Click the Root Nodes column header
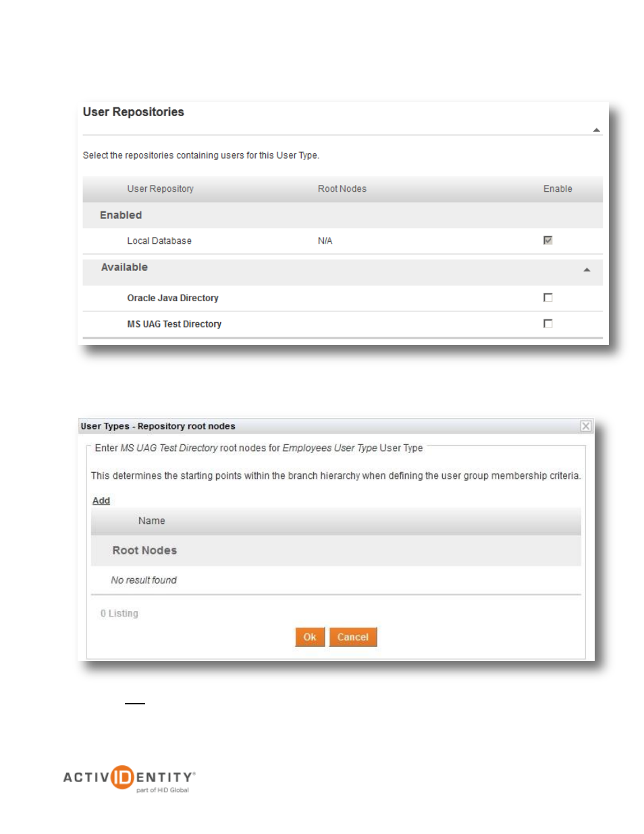This screenshot has width=644, height=834. pos(342,189)
